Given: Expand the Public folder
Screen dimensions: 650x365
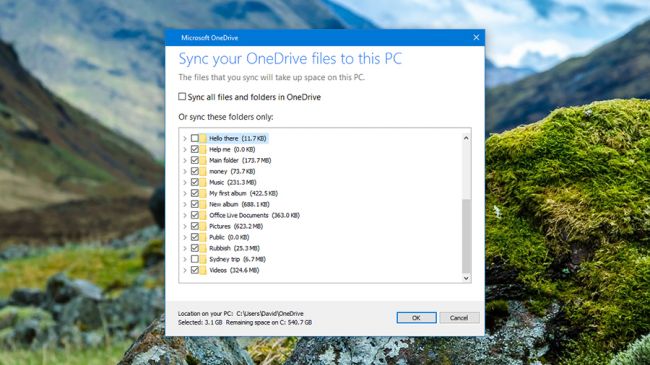Looking at the screenshot, I should pos(185,237).
